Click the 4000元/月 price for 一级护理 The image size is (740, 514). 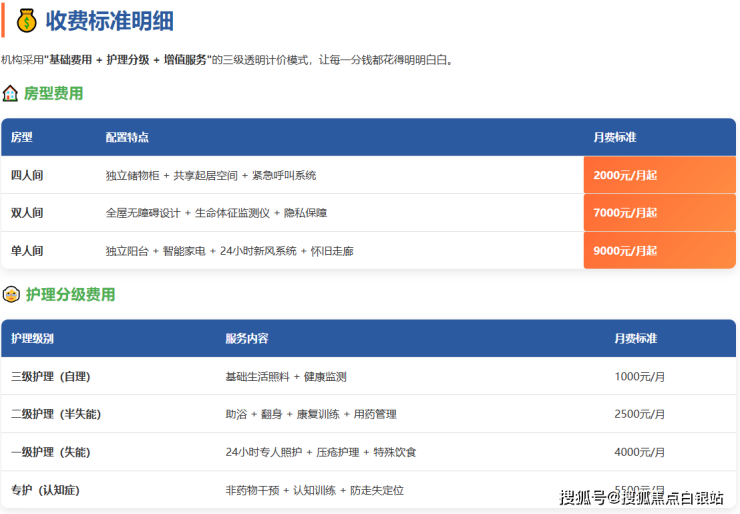pyautogui.click(x=639, y=452)
